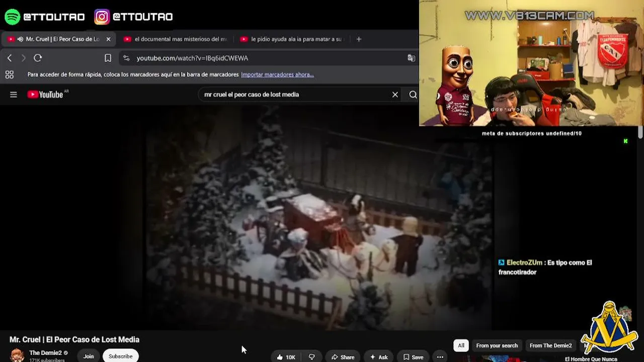Open site information icon in address bar

(126, 58)
